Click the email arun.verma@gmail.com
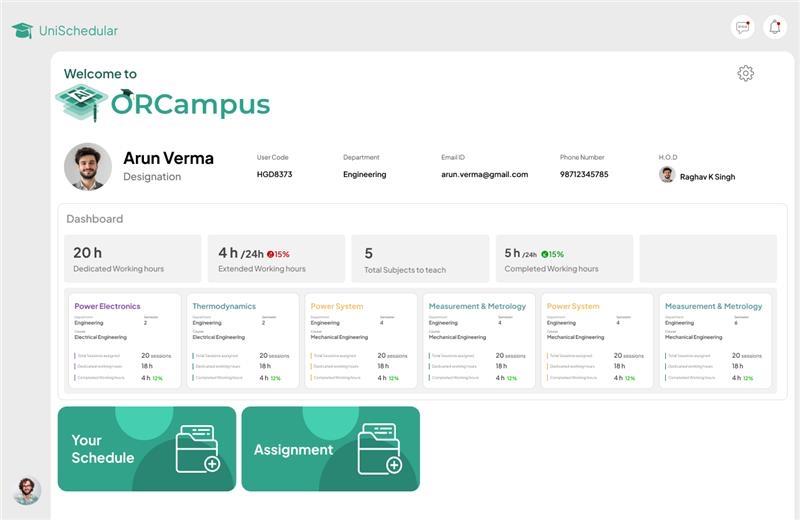 (x=485, y=175)
